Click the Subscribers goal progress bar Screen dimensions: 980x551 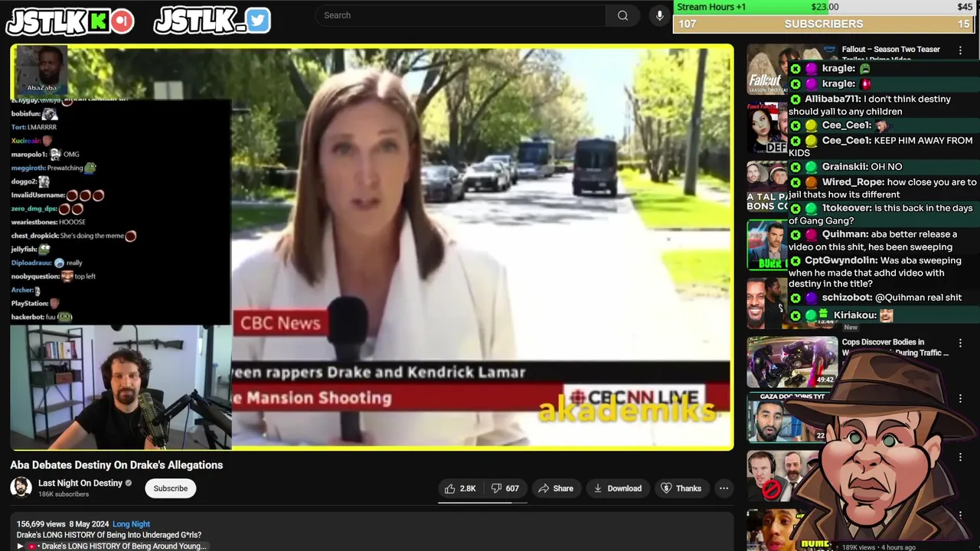tap(823, 24)
